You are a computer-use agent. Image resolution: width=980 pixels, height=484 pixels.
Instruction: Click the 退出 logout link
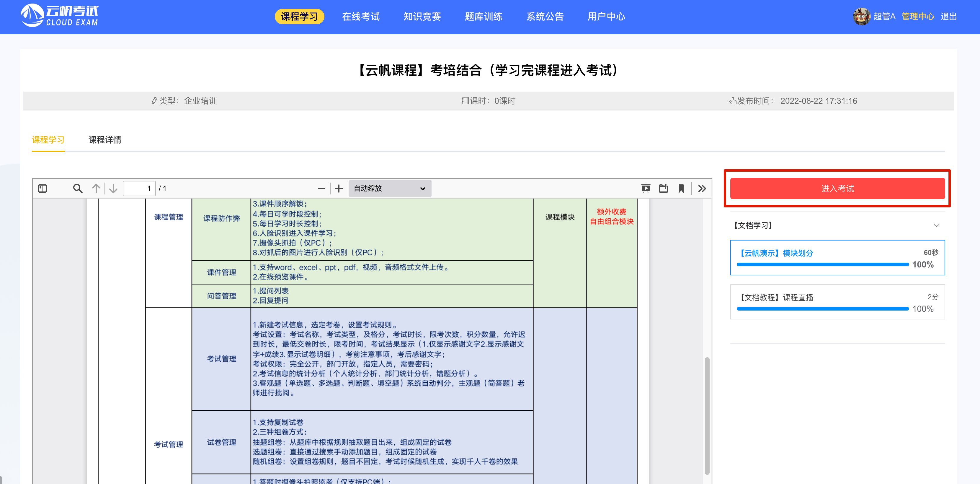pyautogui.click(x=948, y=16)
